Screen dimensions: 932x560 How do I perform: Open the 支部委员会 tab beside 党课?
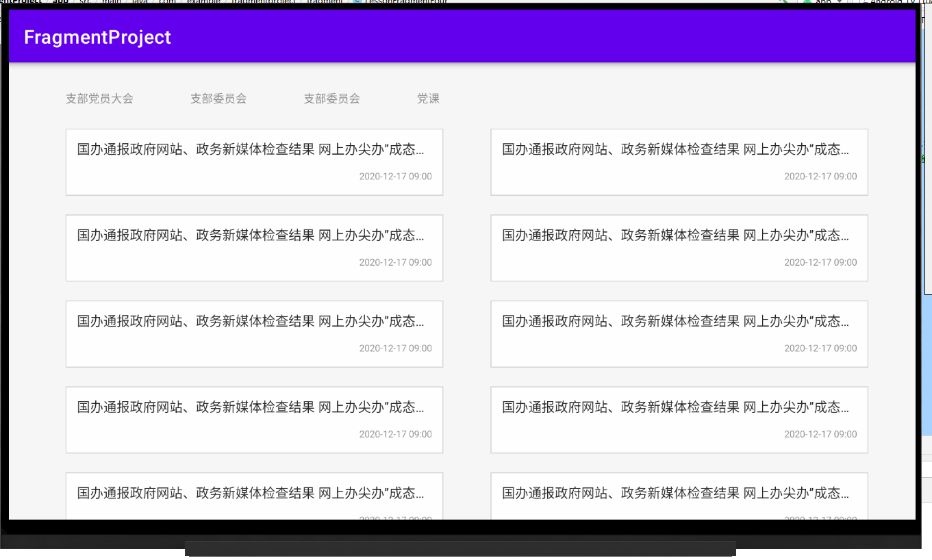[x=332, y=99]
